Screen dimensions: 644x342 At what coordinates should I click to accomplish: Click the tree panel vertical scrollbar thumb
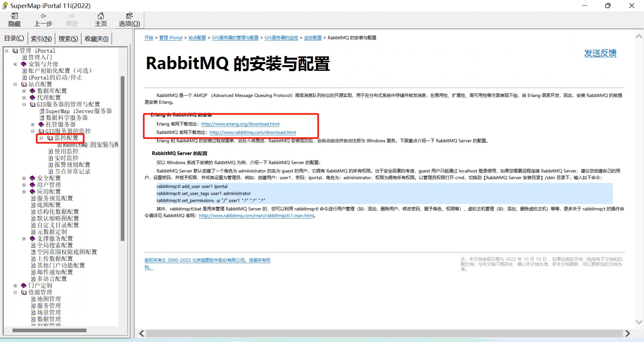pyautogui.click(x=123, y=158)
